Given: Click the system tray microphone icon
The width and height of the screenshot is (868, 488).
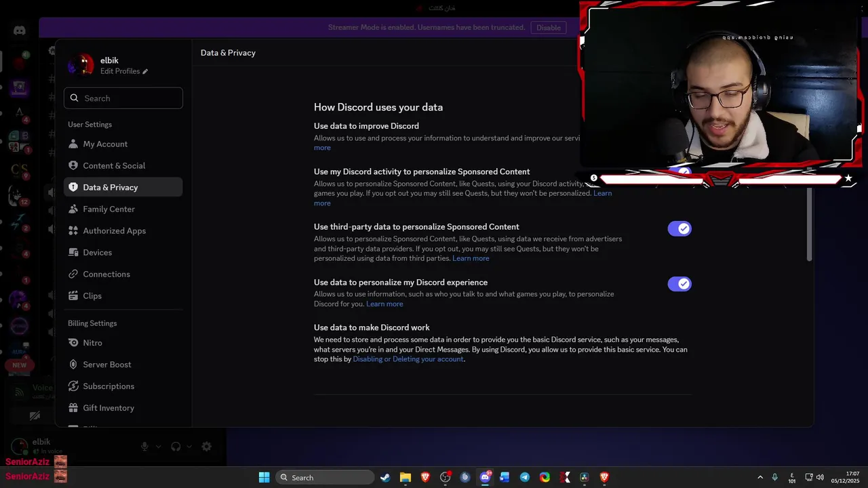Looking at the screenshot, I should click(775, 477).
